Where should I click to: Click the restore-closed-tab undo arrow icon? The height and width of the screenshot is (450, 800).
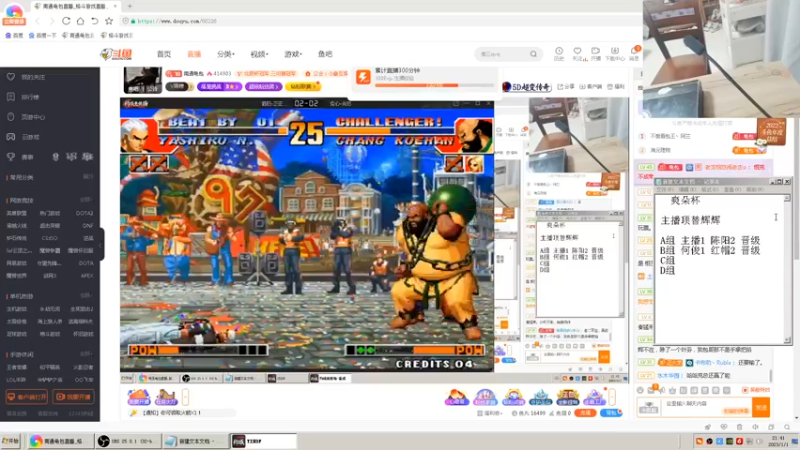point(94,21)
